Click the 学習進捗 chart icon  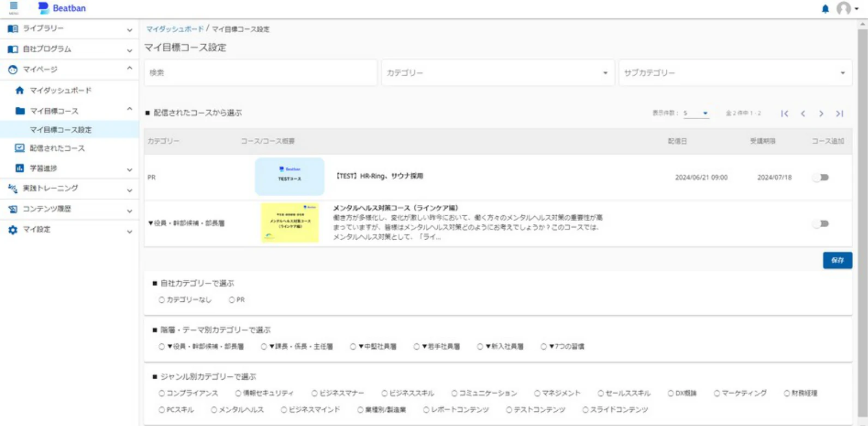click(x=20, y=168)
